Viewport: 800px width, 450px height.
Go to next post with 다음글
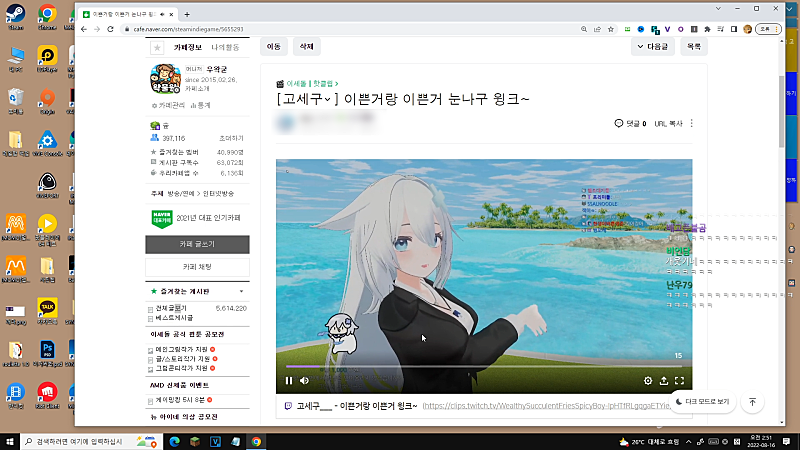(x=653, y=46)
